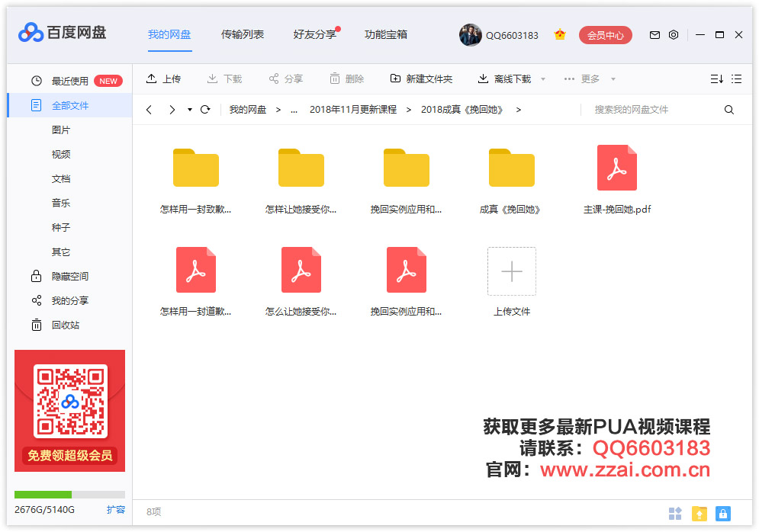The width and height of the screenshot is (759, 532).
Task: Select folder 挽回实例应用和...
Action: (406, 181)
